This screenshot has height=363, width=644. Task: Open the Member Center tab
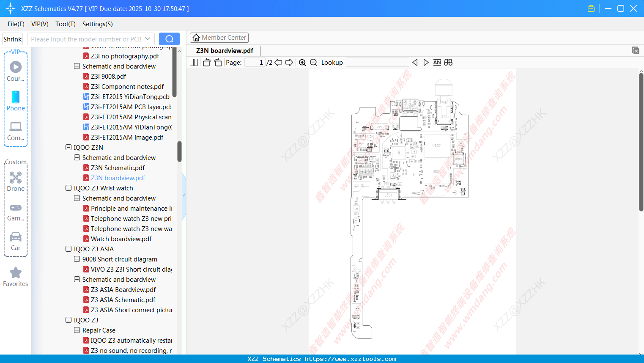pos(219,38)
